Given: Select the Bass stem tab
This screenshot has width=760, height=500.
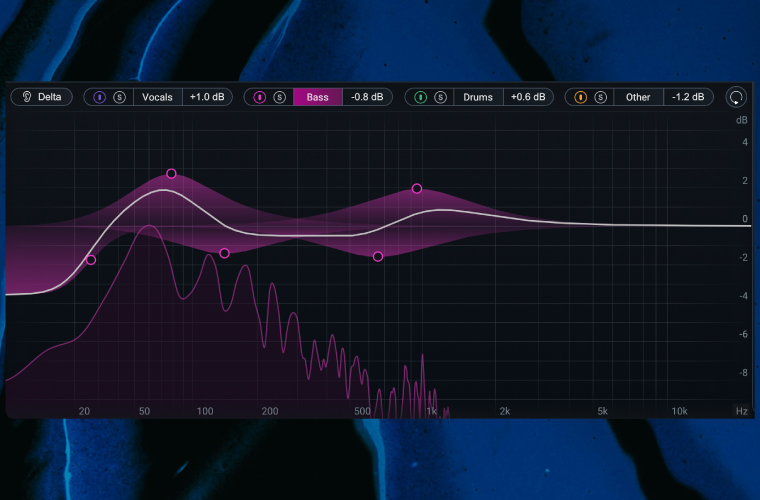Looking at the screenshot, I should pyautogui.click(x=318, y=97).
